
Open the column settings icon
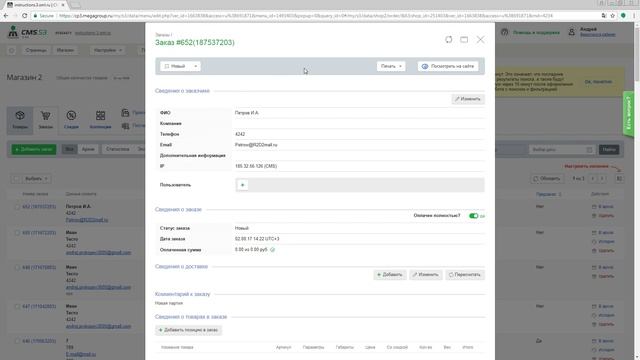point(619,179)
